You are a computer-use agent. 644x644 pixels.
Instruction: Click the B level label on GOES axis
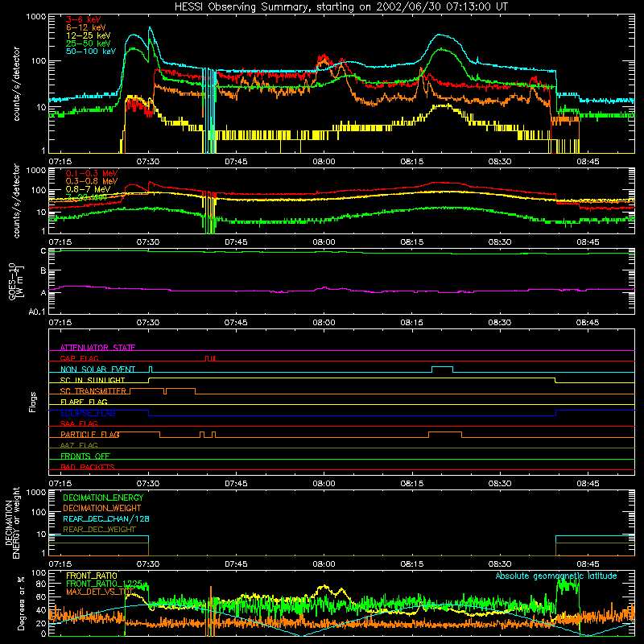tap(43, 271)
